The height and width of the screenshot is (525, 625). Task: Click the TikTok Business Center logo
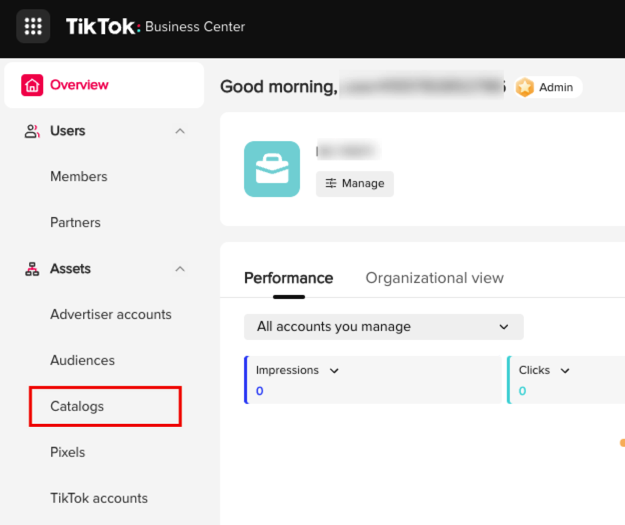pos(155,27)
